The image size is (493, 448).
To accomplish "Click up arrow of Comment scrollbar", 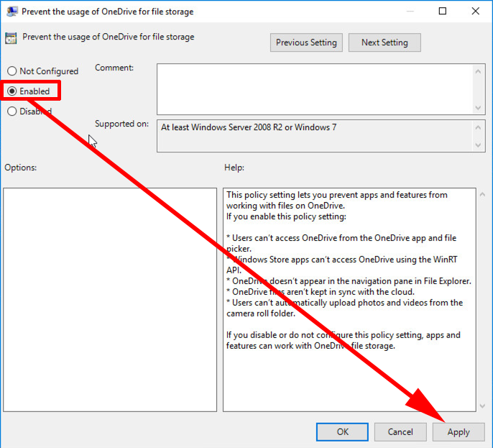I will [x=478, y=71].
